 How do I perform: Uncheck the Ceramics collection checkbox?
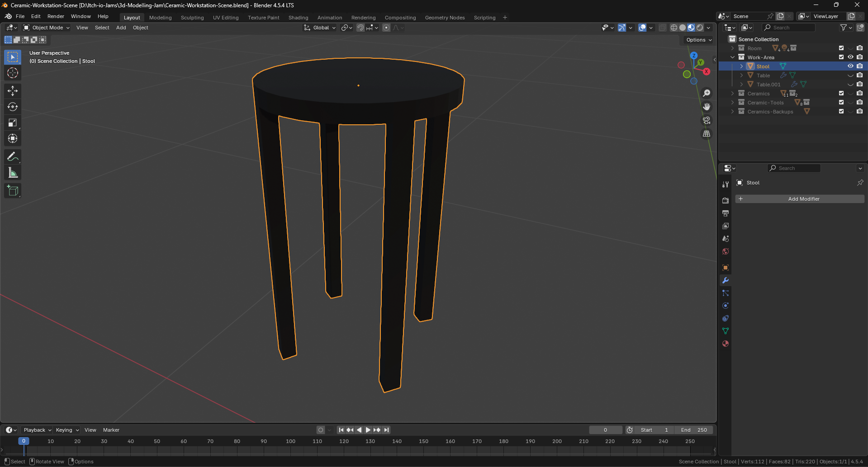point(841,93)
